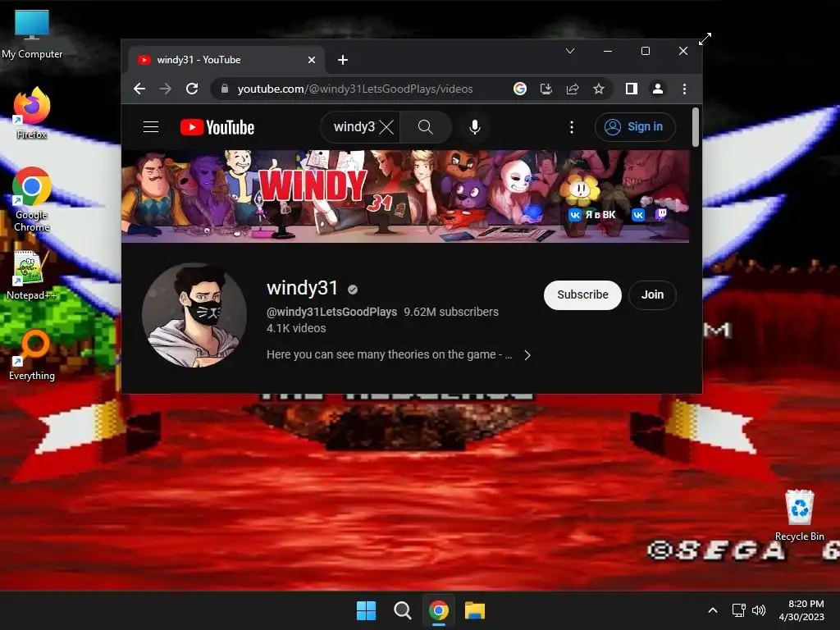Viewport: 840px width, 630px height.
Task: Open windy31 channel avatar
Action: (x=194, y=315)
